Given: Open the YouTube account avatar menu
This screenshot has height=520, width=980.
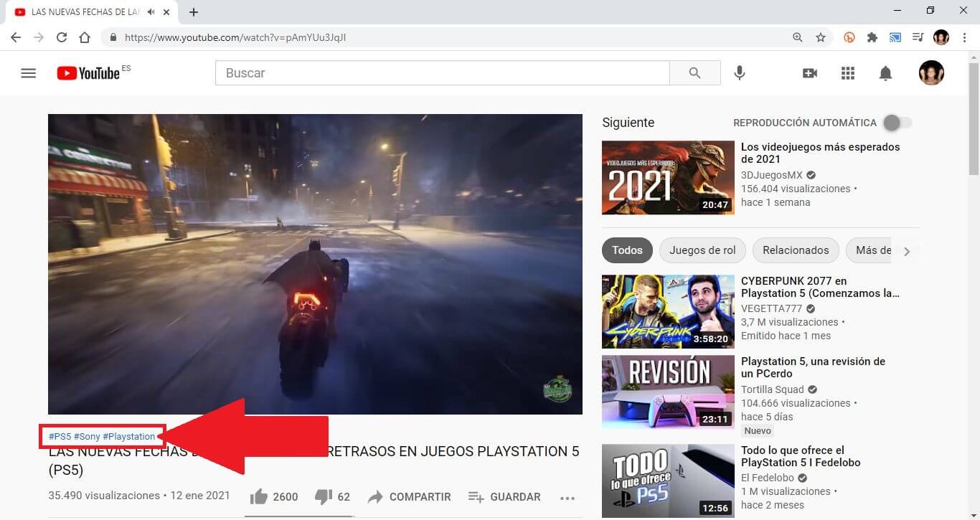Looking at the screenshot, I should pos(931,72).
